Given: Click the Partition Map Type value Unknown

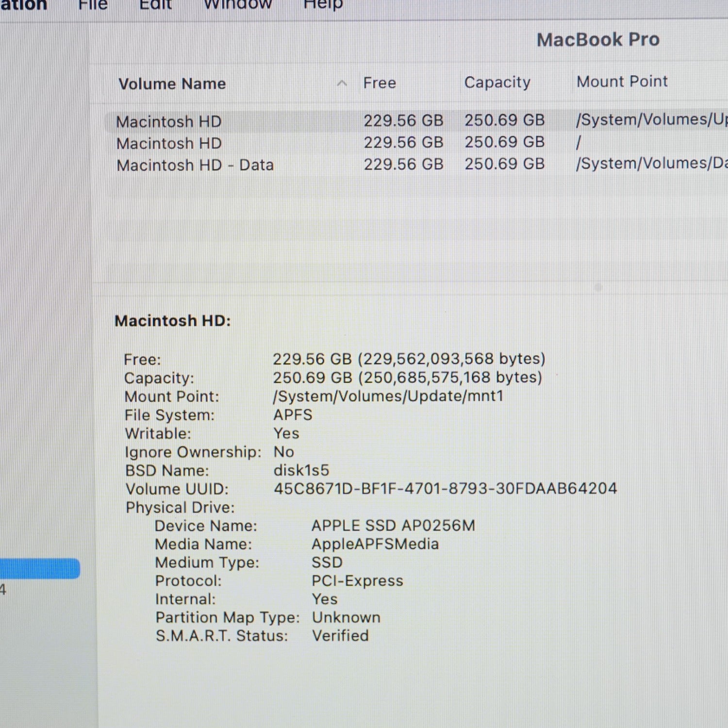Looking at the screenshot, I should 347,617.
